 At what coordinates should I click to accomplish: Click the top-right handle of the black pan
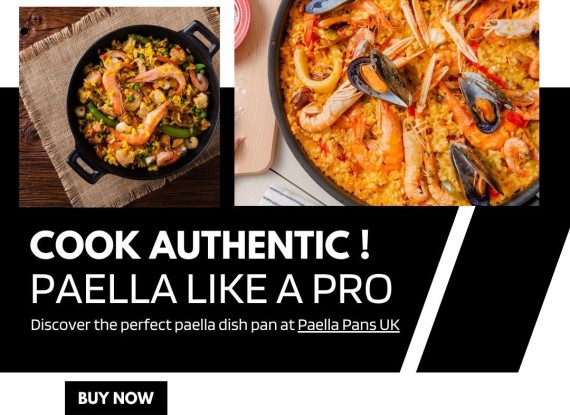click(x=202, y=37)
